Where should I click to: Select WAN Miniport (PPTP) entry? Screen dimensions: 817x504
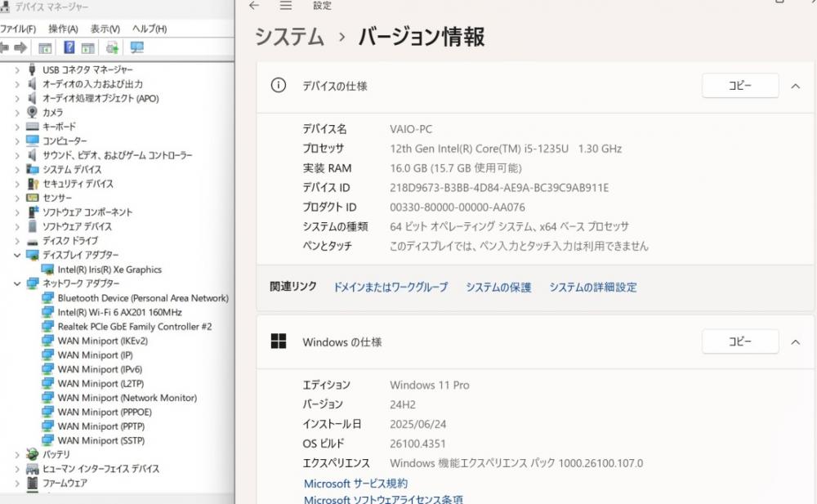(x=101, y=426)
